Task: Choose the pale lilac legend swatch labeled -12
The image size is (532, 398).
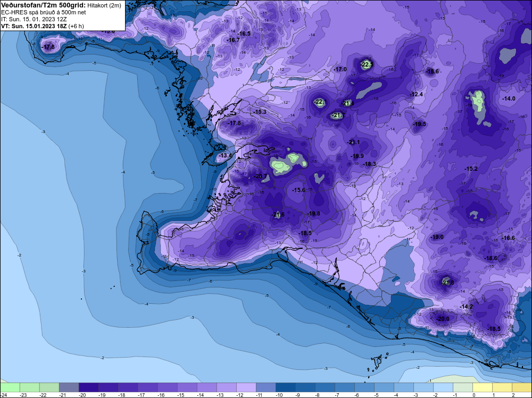Action: [246, 387]
